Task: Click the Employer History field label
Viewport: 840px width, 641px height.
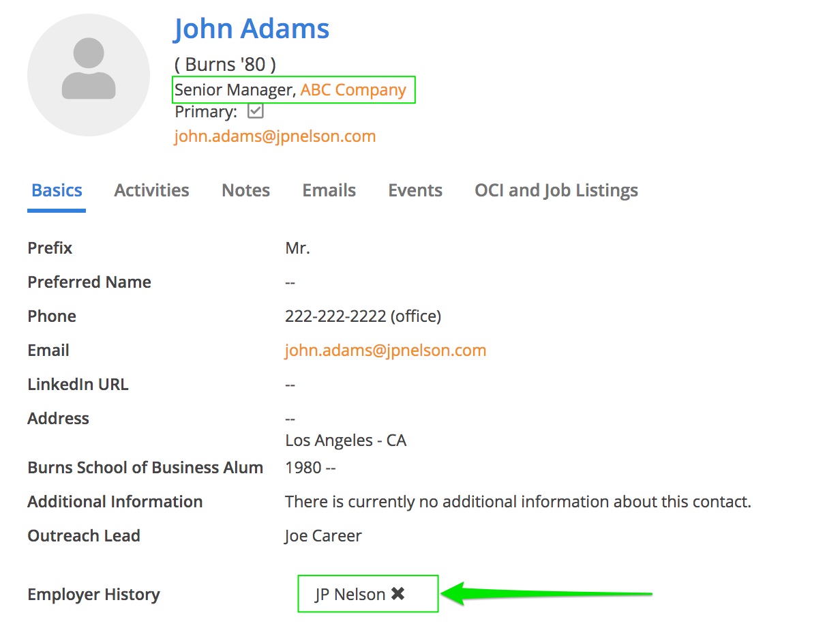Action: [x=93, y=595]
